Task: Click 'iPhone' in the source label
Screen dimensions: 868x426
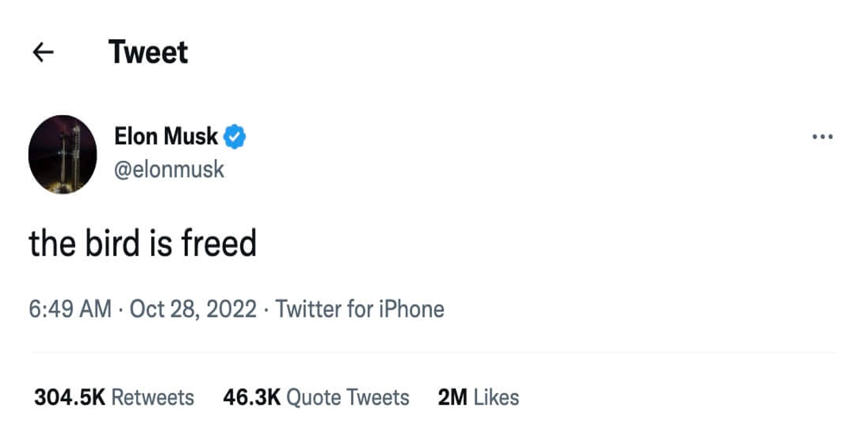Action: tap(411, 309)
